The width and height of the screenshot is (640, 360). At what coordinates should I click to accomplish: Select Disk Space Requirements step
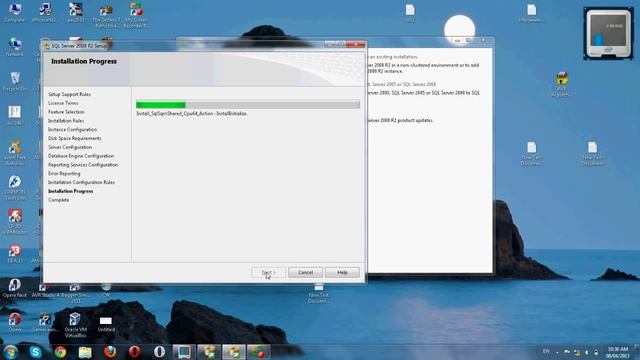(x=74, y=138)
